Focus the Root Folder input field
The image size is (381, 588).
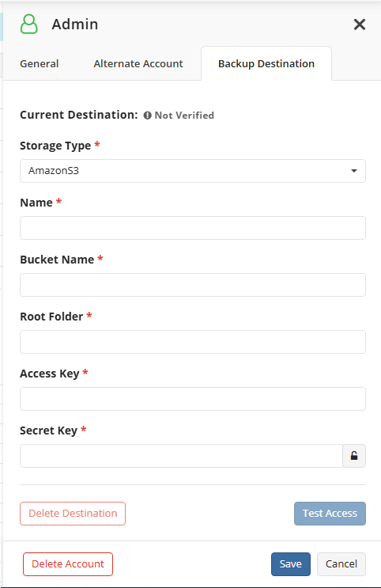pos(193,342)
